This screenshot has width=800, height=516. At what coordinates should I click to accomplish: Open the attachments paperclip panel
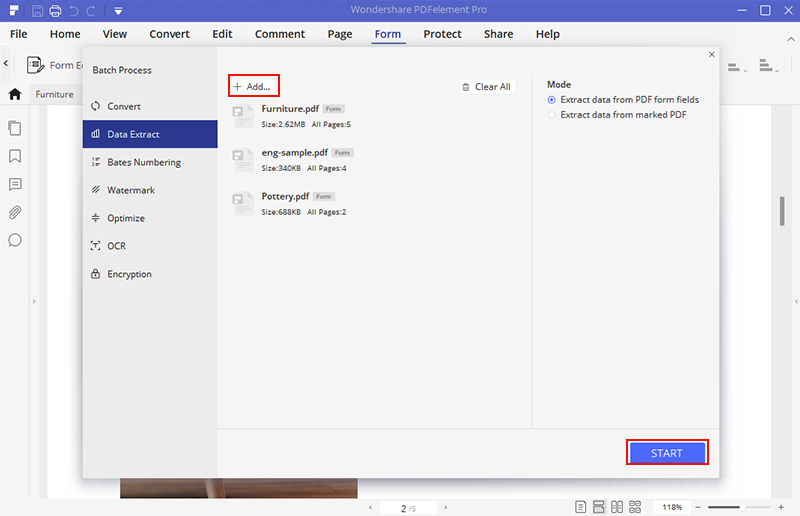coord(15,212)
